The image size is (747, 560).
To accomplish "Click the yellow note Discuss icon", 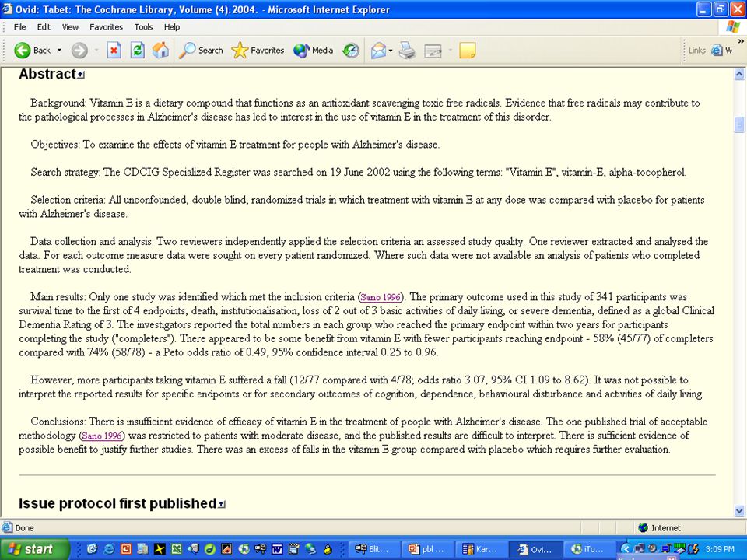I will coord(468,50).
